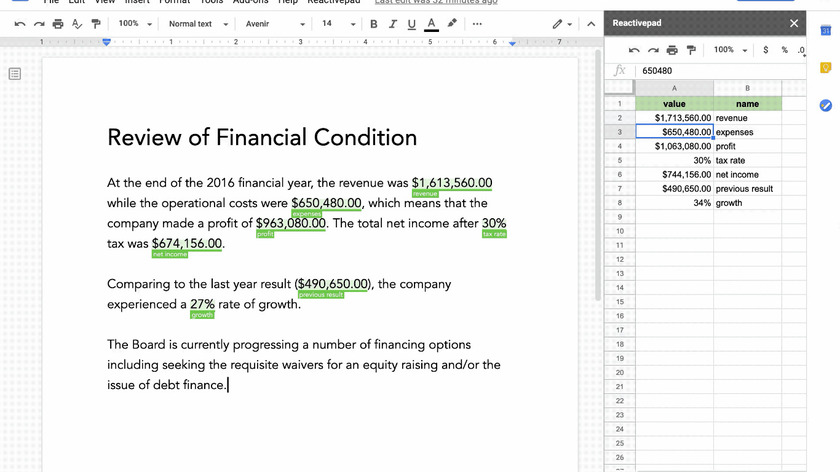Viewport: 840px width, 472px height.
Task: Click the right indent ruler marker
Action: pos(513,43)
